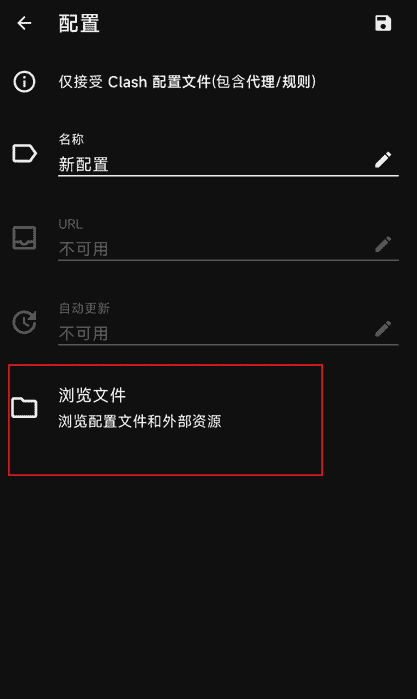Tap the URL field pencil icon

click(383, 244)
